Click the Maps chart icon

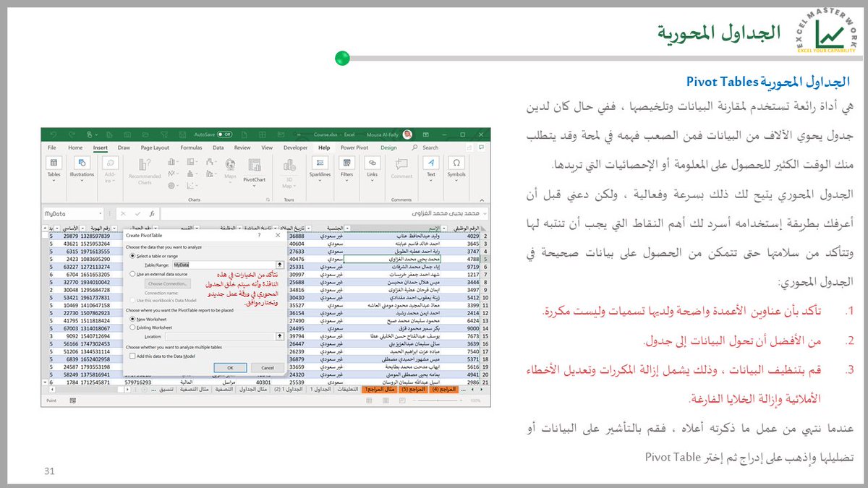point(230,169)
